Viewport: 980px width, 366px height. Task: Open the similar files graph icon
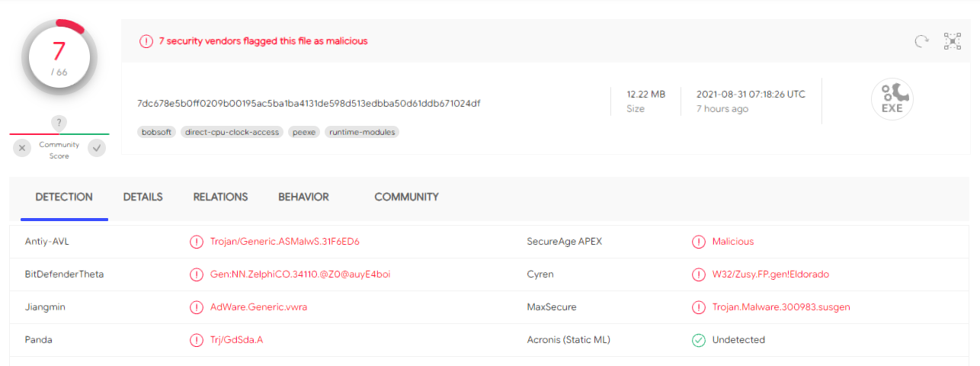coord(952,41)
